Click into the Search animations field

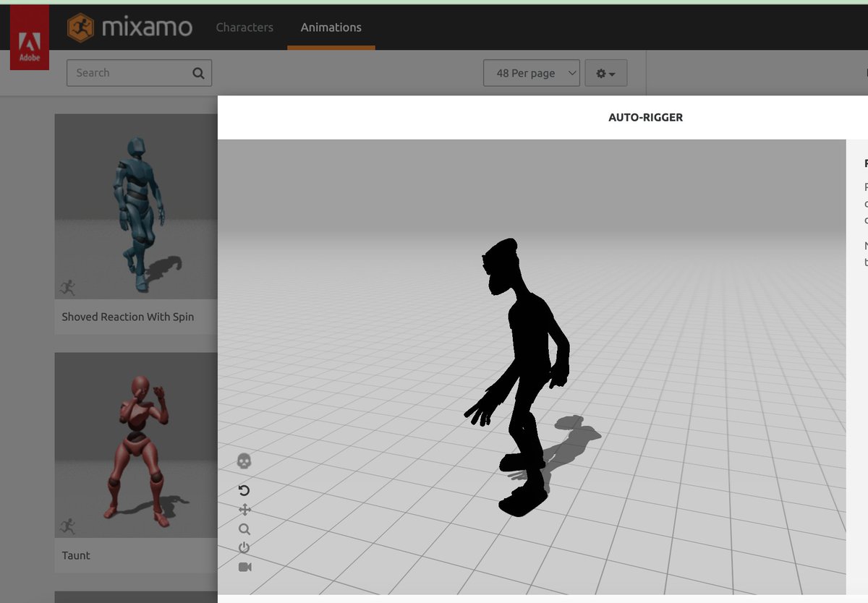pos(139,73)
